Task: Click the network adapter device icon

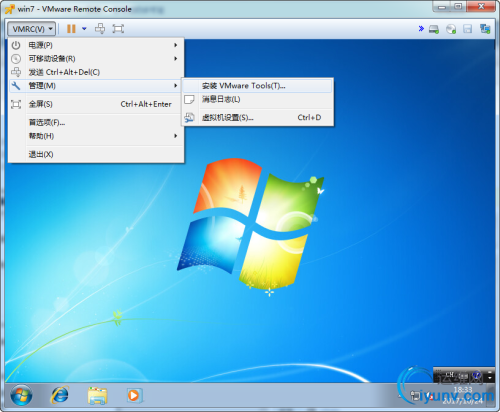Action: point(485,29)
